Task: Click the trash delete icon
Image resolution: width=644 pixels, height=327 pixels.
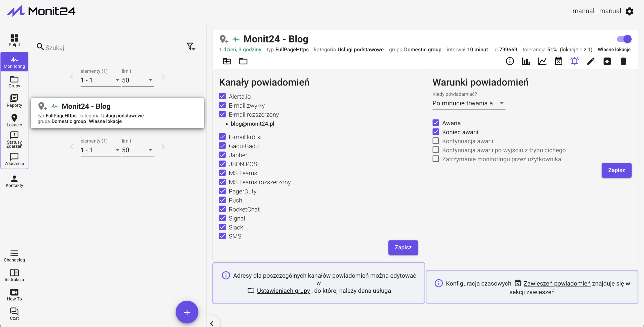Action: pos(623,61)
